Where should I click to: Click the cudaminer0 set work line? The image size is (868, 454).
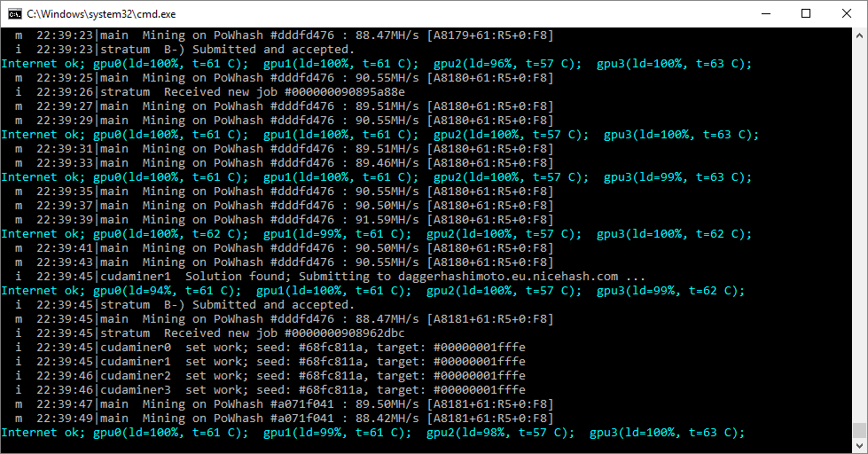pyautogui.click(x=270, y=348)
